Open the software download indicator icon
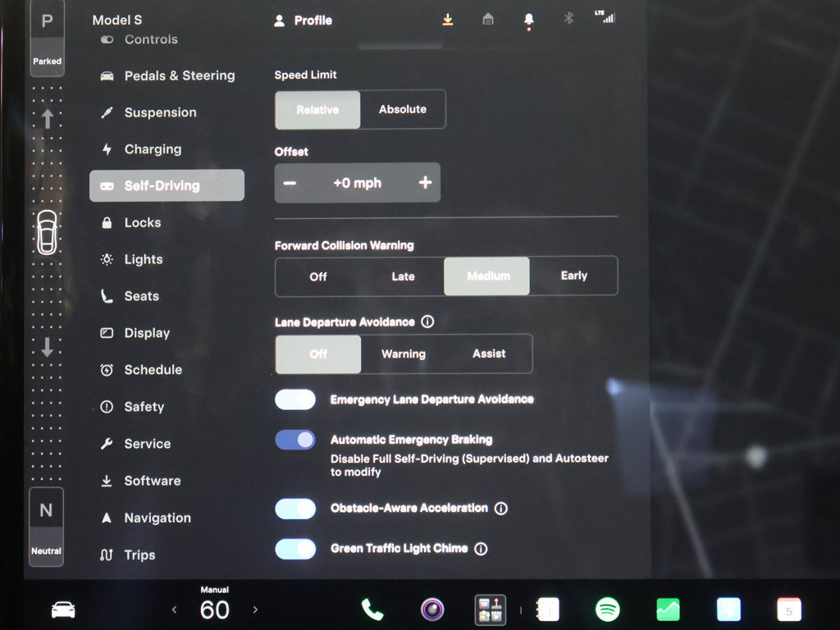840x630 pixels. [x=448, y=20]
